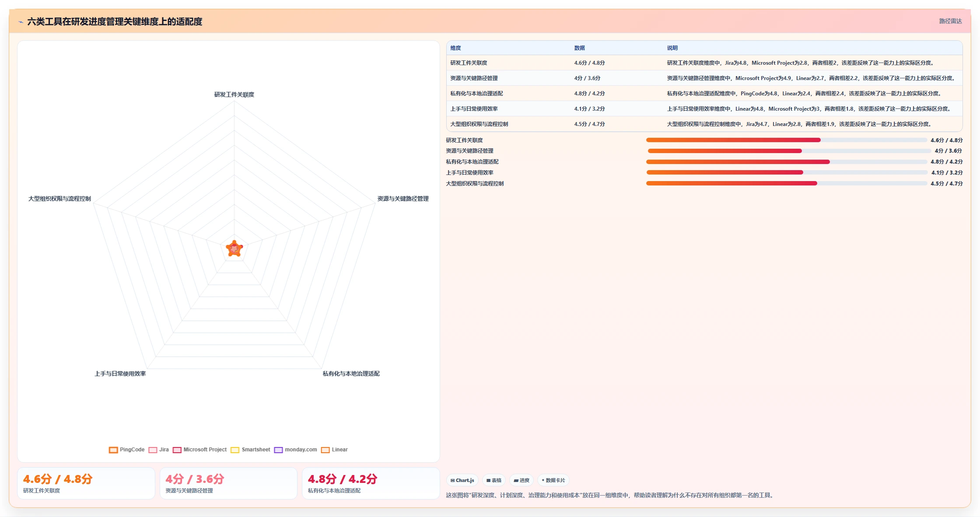
Task: Click radar axis label 资源与关键路径管理
Action: tap(403, 199)
